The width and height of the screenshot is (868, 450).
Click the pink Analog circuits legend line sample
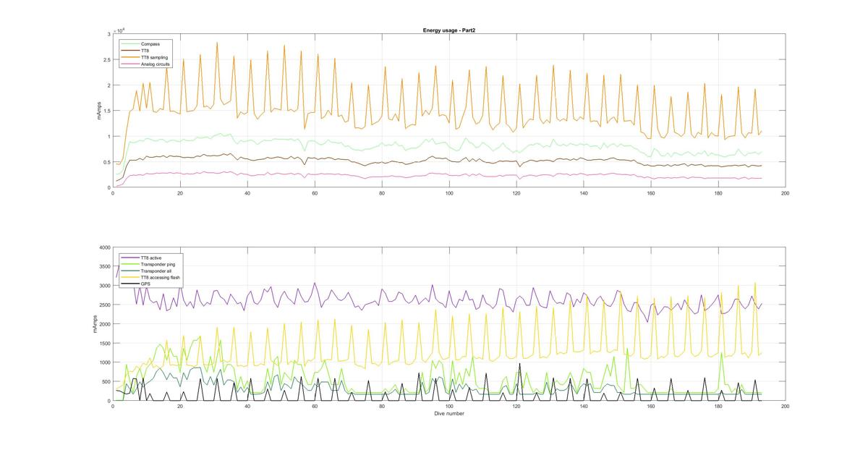click(x=129, y=64)
